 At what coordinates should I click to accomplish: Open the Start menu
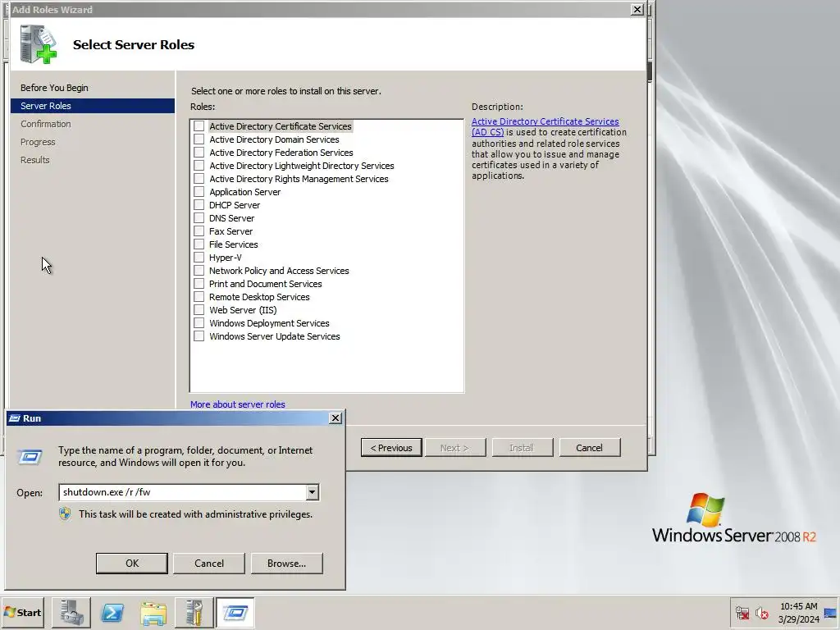pos(22,612)
